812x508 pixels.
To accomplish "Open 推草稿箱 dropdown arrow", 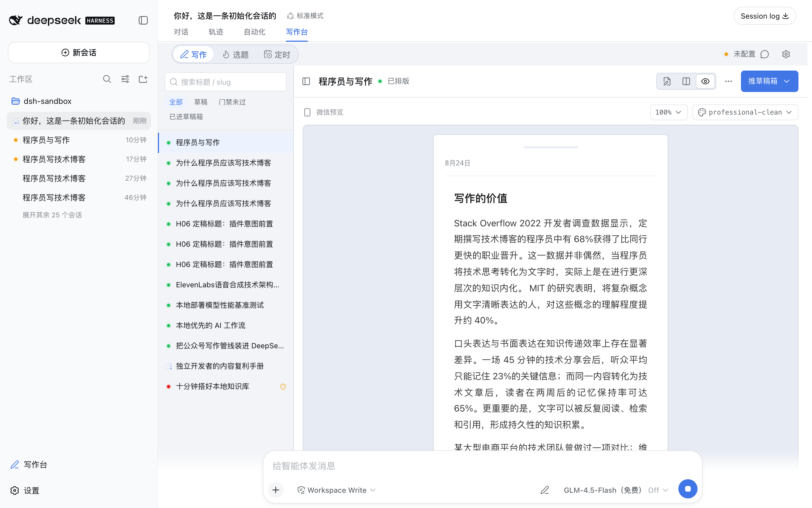I will [787, 81].
